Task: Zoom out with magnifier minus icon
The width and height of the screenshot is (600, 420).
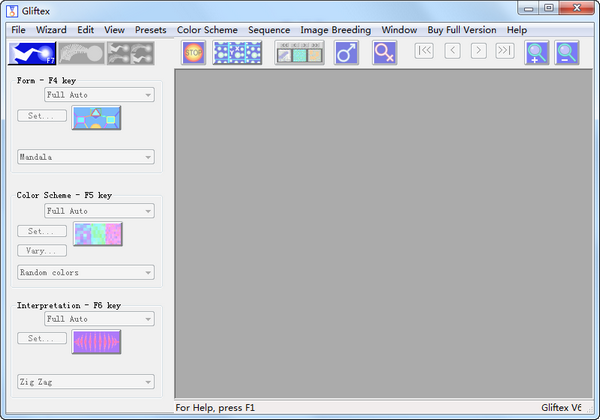Action: coord(567,53)
